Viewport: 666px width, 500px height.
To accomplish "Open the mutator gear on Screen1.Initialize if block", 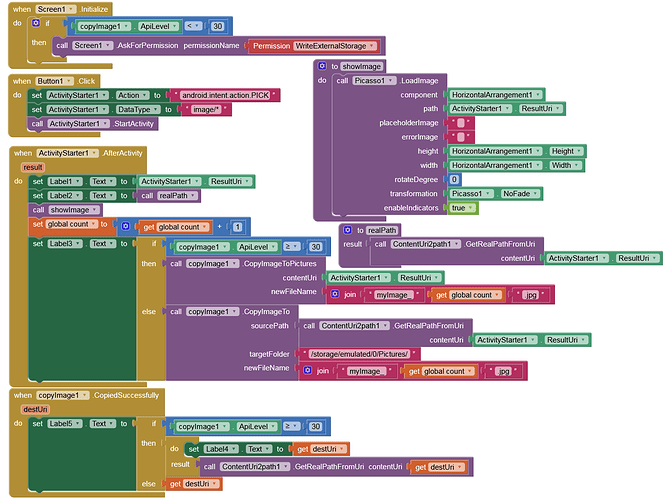I will 37,22.
